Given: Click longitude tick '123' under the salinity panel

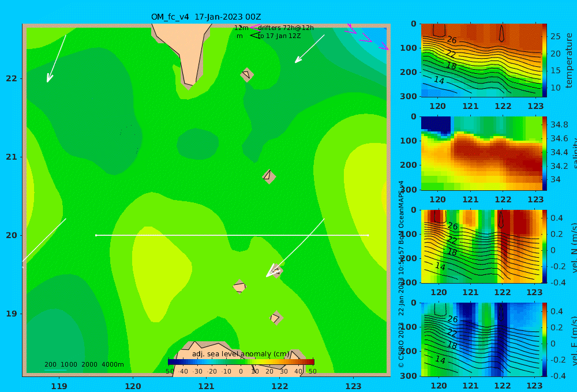Looking at the screenshot, I should click(535, 199).
